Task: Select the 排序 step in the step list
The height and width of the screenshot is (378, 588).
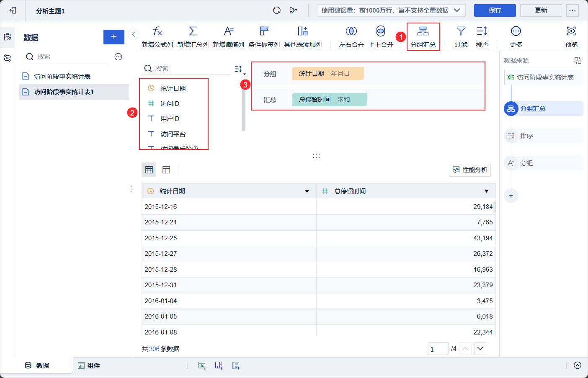Action: pyautogui.click(x=544, y=136)
